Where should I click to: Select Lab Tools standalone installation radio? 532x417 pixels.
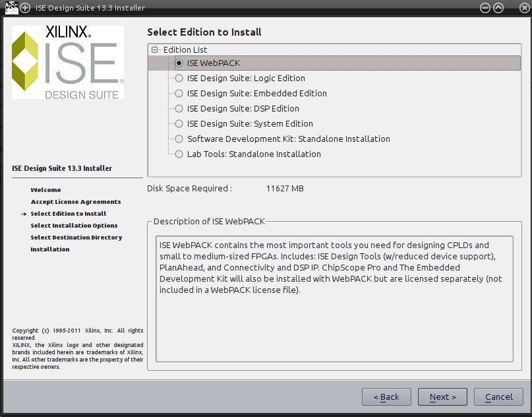point(179,154)
